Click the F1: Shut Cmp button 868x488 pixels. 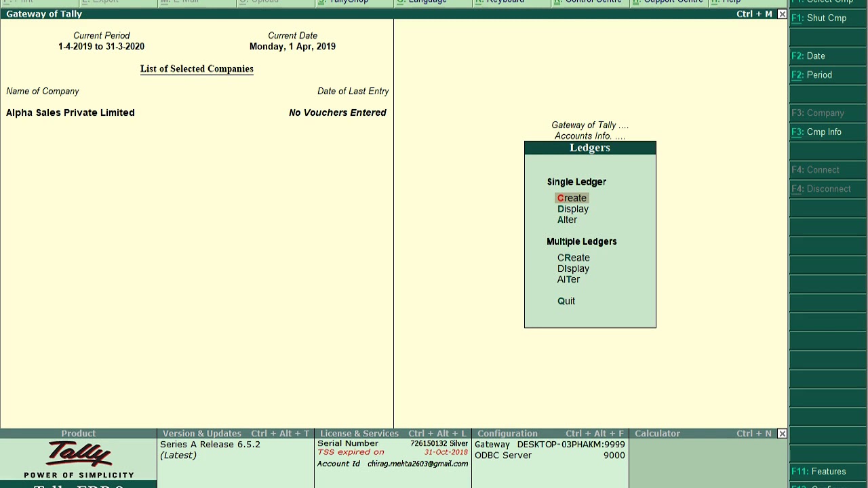tap(828, 18)
